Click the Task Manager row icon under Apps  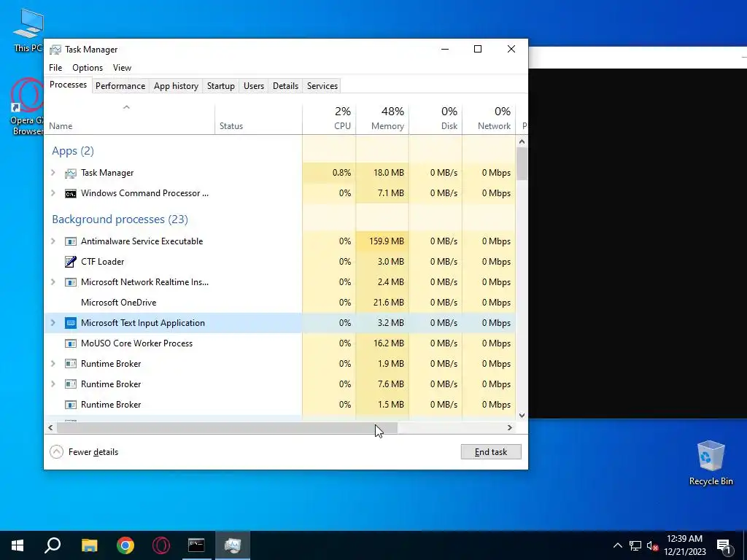(71, 173)
